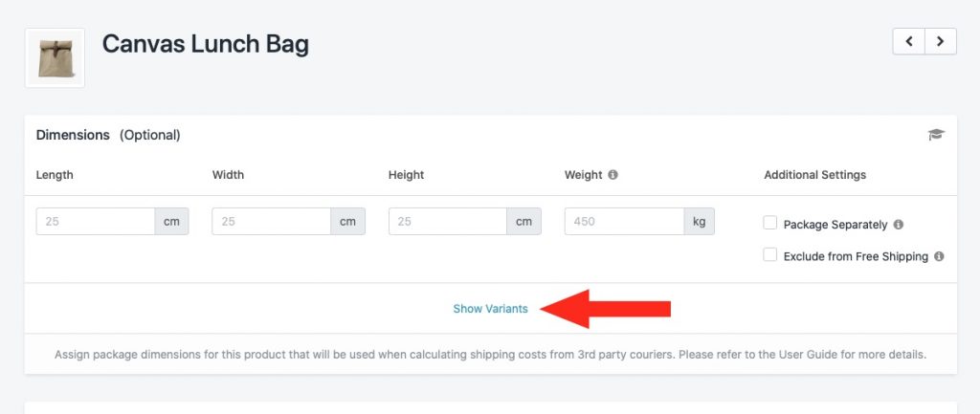Click the previous product arrow button
Image resolution: width=980 pixels, height=414 pixels.
coord(909,42)
